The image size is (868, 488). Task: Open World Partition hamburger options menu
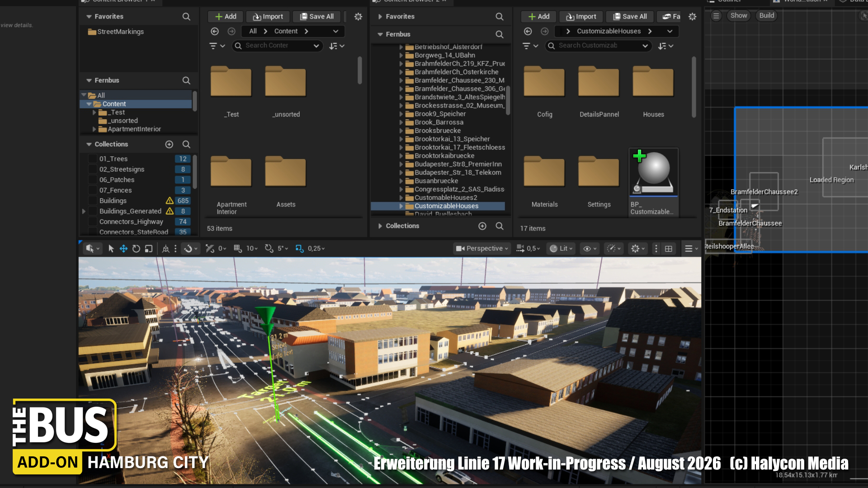[716, 16]
